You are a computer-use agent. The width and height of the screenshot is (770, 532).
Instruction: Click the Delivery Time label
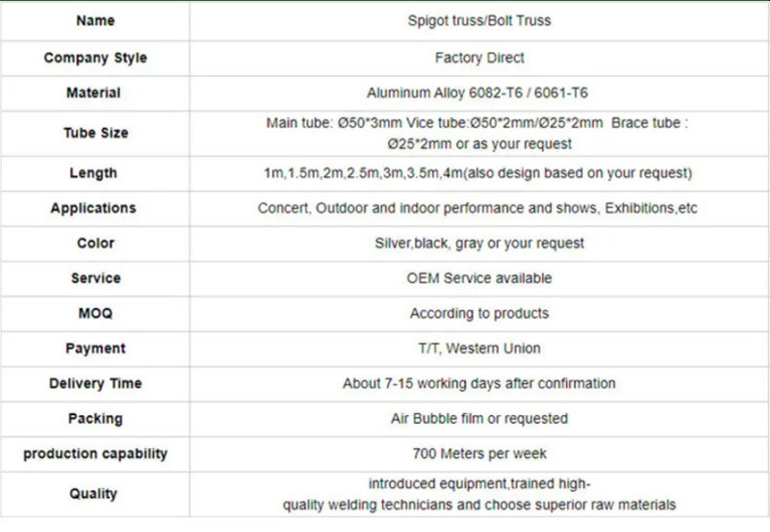point(96,383)
